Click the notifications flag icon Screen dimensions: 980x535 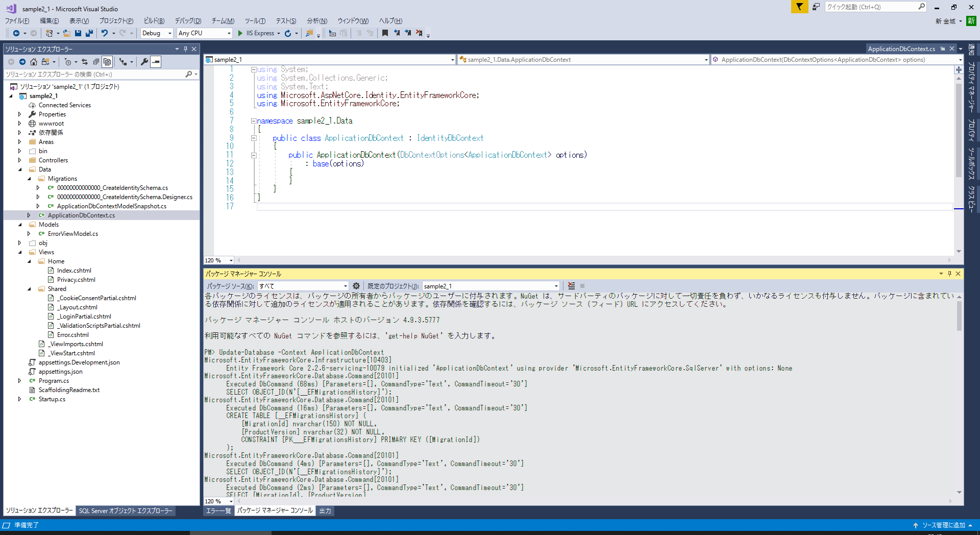tap(799, 7)
